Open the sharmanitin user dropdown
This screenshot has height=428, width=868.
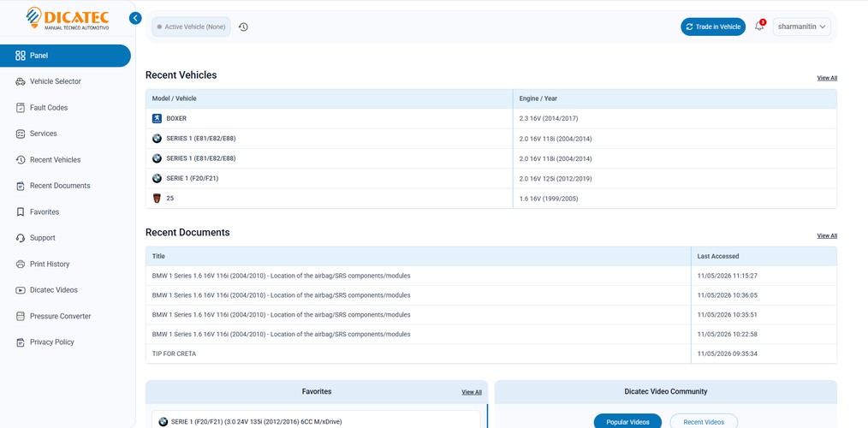tap(801, 27)
